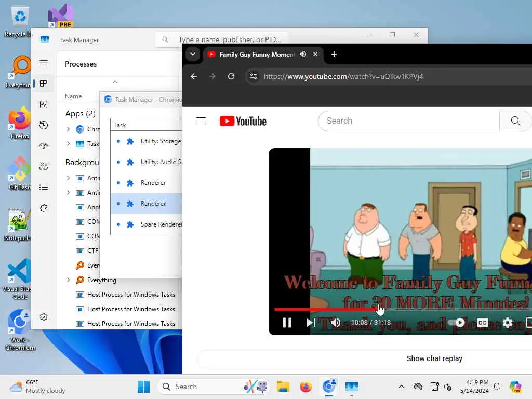Expand second Anti background process row
The image size is (532, 399).
[x=68, y=193]
